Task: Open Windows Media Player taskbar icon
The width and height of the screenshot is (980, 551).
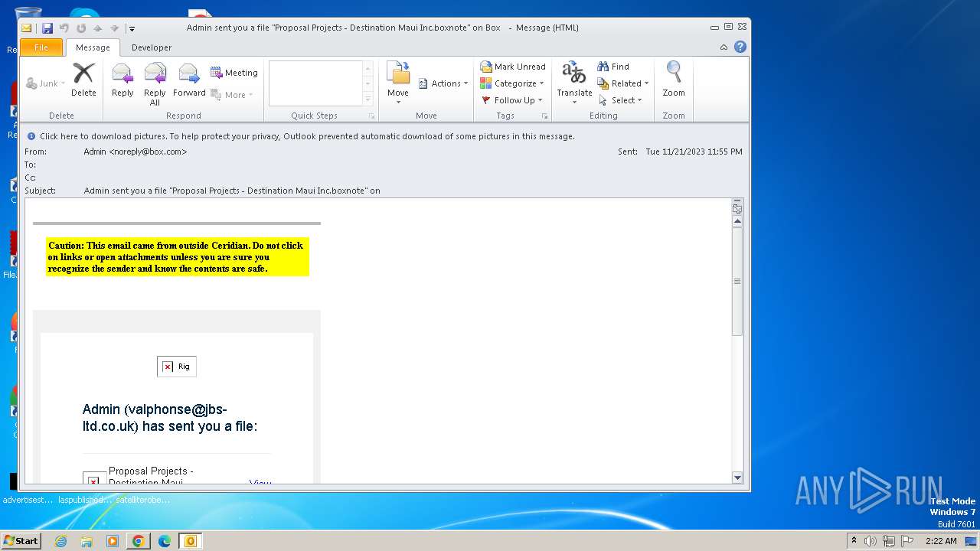Action: pyautogui.click(x=113, y=541)
